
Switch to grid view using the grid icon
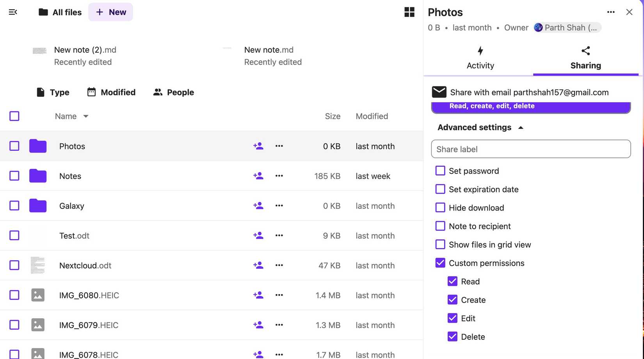click(x=409, y=12)
